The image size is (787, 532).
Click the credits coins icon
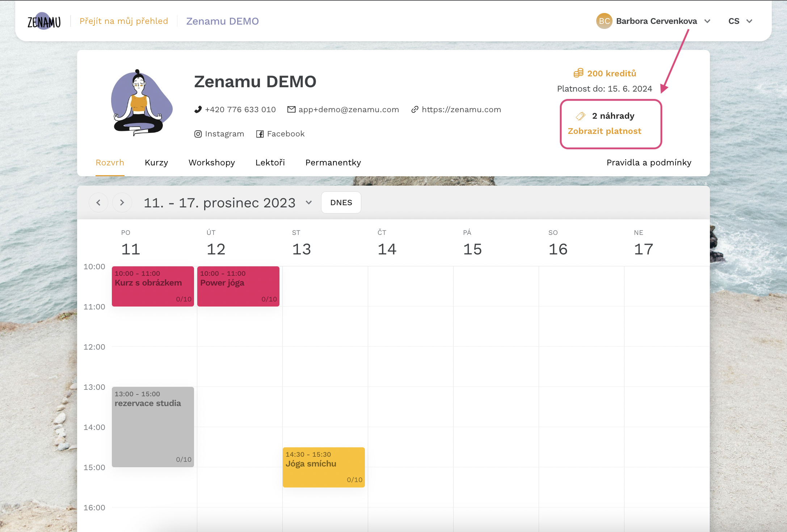pos(578,73)
